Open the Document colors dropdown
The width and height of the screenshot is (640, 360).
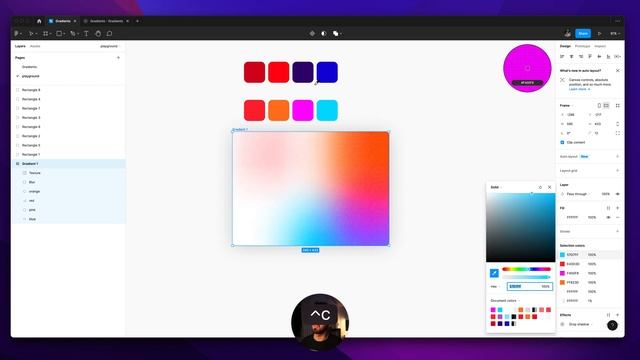pyautogui.click(x=505, y=301)
